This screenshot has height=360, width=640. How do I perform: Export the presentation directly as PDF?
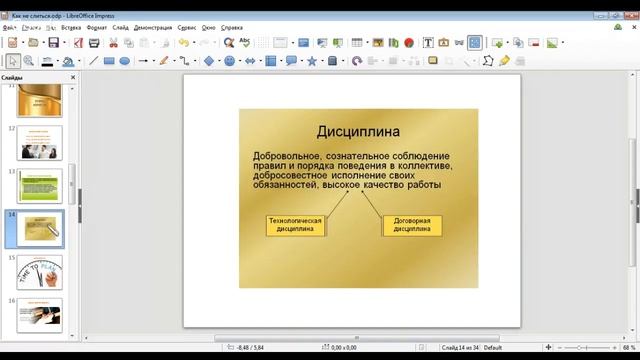click(78, 42)
